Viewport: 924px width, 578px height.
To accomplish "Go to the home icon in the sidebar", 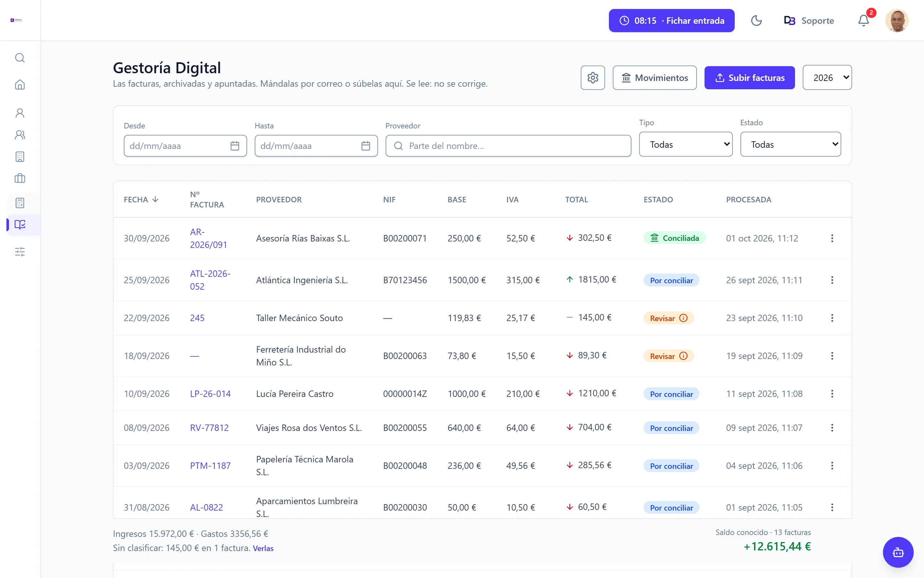I will 20,84.
